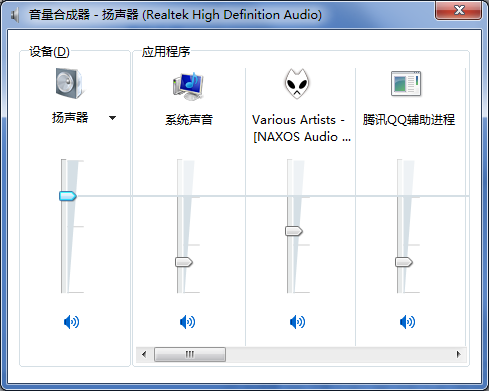Image resolution: width=489 pixels, height=391 pixels.
Task: Expand the 扬声器 device dropdown arrow
Action: pyautogui.click(x=113, y=118)
